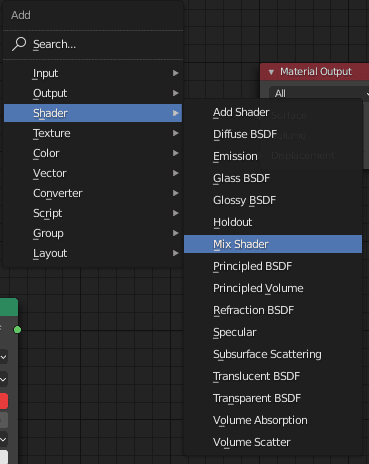Add a Principled Volume node

tap(273, 288)
